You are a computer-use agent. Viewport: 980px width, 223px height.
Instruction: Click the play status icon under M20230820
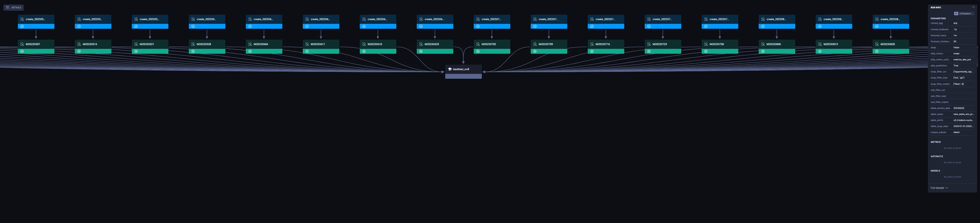pyautogui.click(x=876, y=51)
